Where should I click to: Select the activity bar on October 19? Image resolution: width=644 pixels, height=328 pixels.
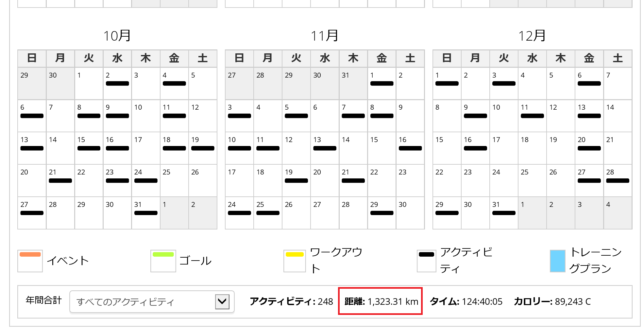tap(203, 148)
